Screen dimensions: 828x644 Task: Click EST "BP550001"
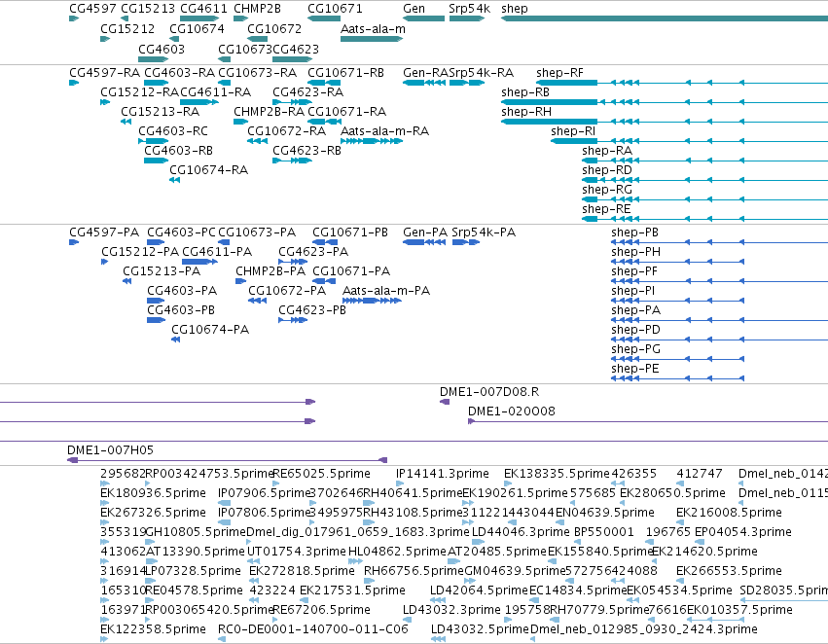(x=603, y=532)
